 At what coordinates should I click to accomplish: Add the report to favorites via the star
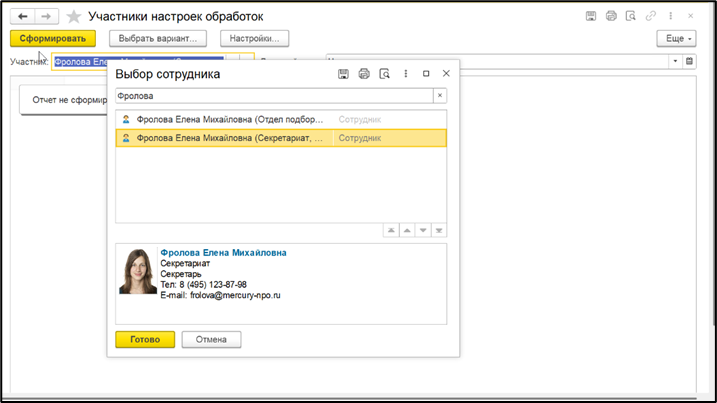coord(73,17)
